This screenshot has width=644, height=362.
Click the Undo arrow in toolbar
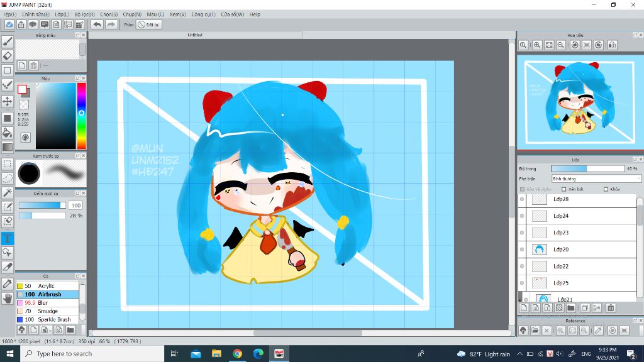(97, 25)
